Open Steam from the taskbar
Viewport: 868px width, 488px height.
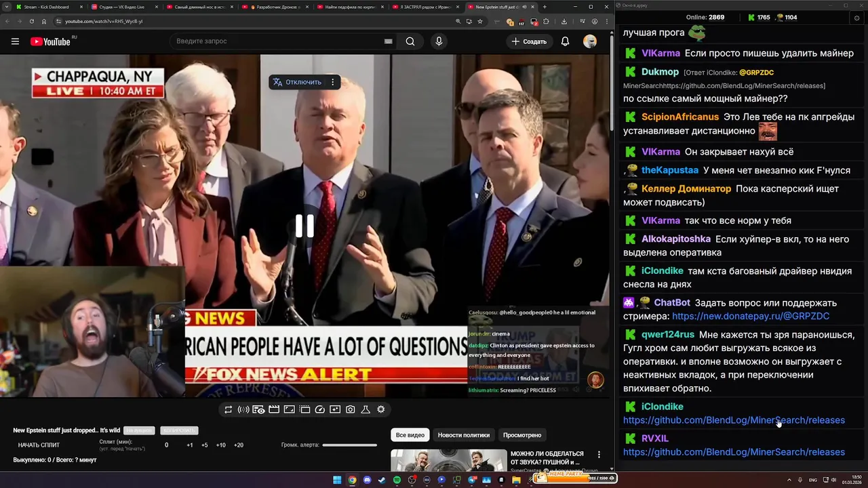[382, 480]
